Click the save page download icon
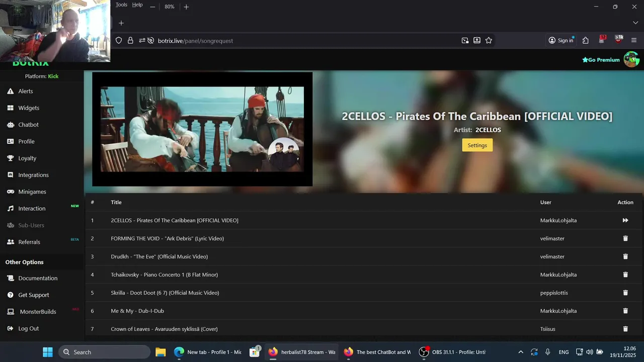Image resolution: width=644 pixels, height=362 pixels. point(476,40)
